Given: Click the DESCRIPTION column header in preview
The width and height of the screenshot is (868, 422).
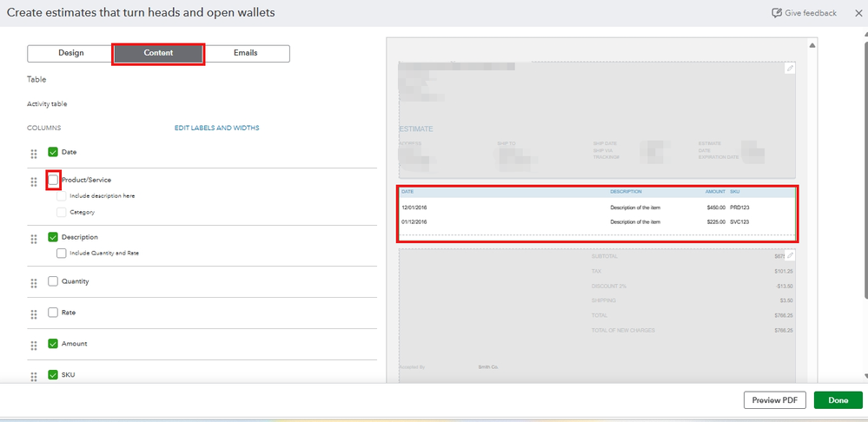Looking at the screenshot, I should [626, 191].
